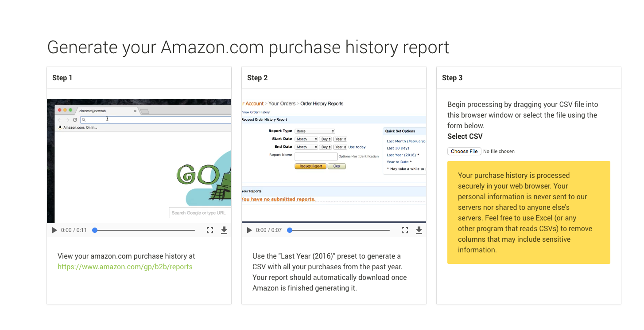Image resolution: width=644 pixels, height=330 pixels.
Task: Open the Report Type dropdown showing Items
Action: (314, 131)
